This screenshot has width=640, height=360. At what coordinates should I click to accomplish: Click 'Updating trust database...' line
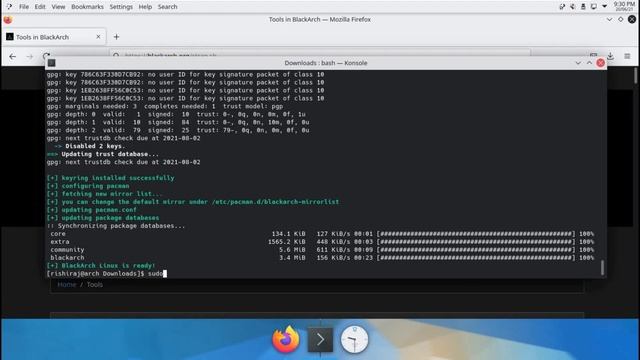103,154
